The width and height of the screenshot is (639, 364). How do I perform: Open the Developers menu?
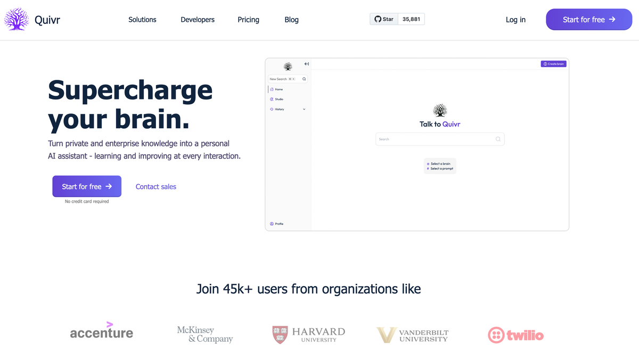point(198,20)
